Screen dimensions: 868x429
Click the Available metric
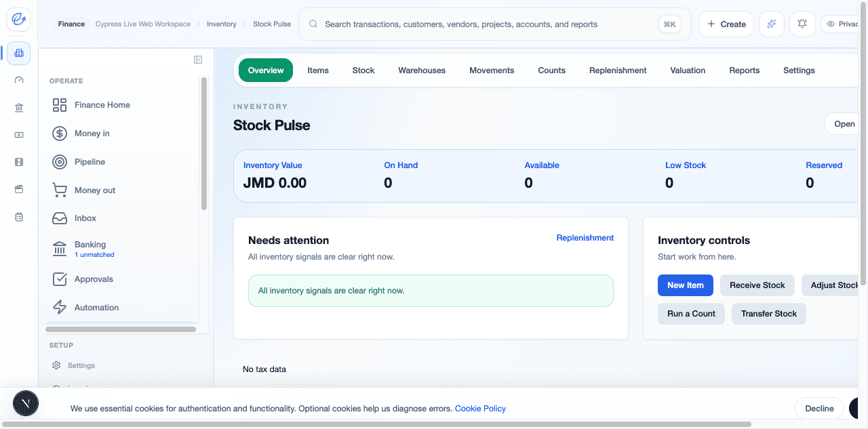pos(542,175)
